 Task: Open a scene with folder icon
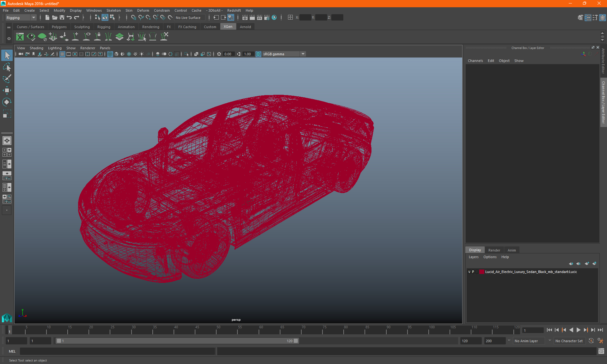click(55, 18)
